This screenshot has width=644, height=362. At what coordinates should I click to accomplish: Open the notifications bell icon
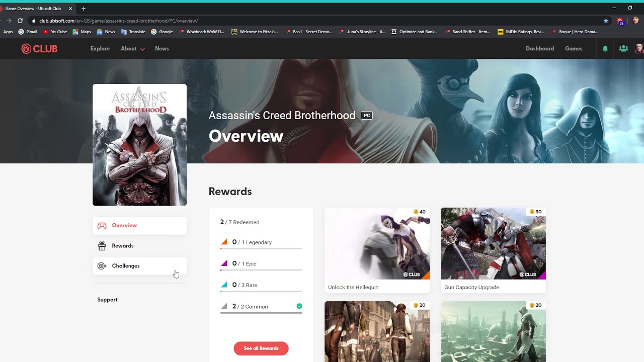[605, 49]
